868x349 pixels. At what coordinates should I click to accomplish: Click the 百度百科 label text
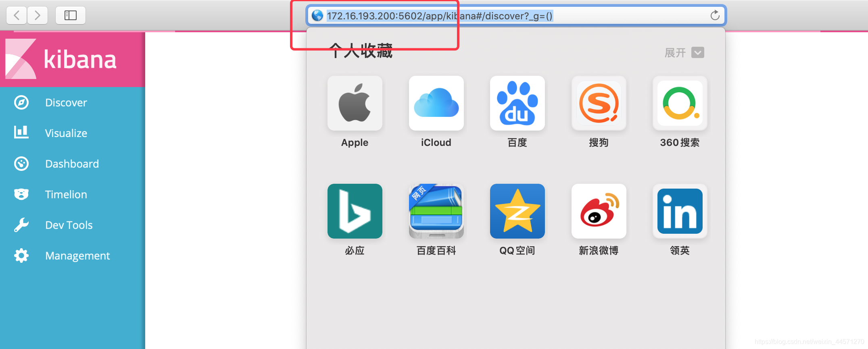436,251
